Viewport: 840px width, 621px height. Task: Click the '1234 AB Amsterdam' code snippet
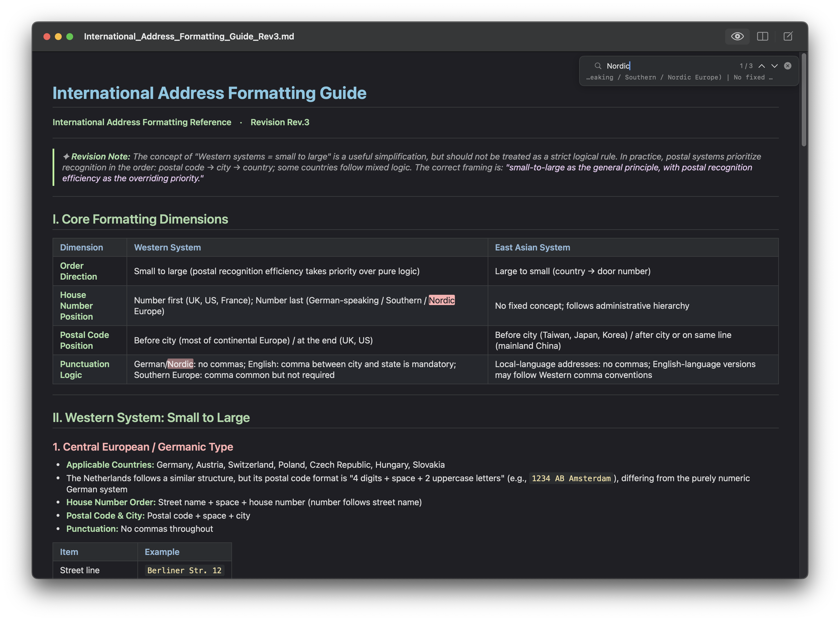click(x=571, y=478)
